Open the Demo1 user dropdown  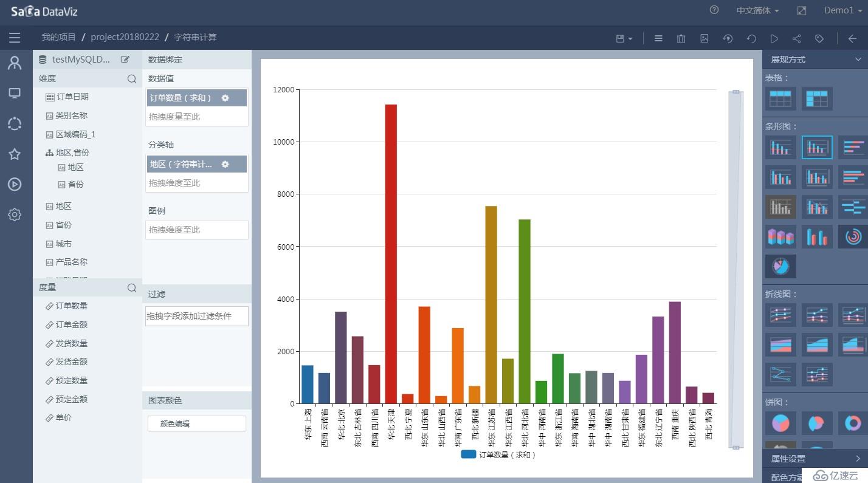[x=843, y=10]
